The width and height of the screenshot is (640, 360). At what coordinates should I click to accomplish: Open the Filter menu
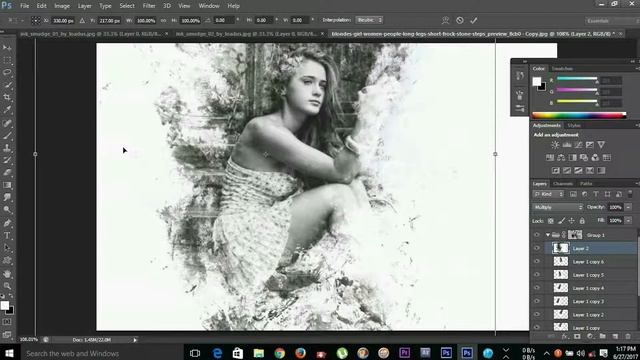pos(149,6)
